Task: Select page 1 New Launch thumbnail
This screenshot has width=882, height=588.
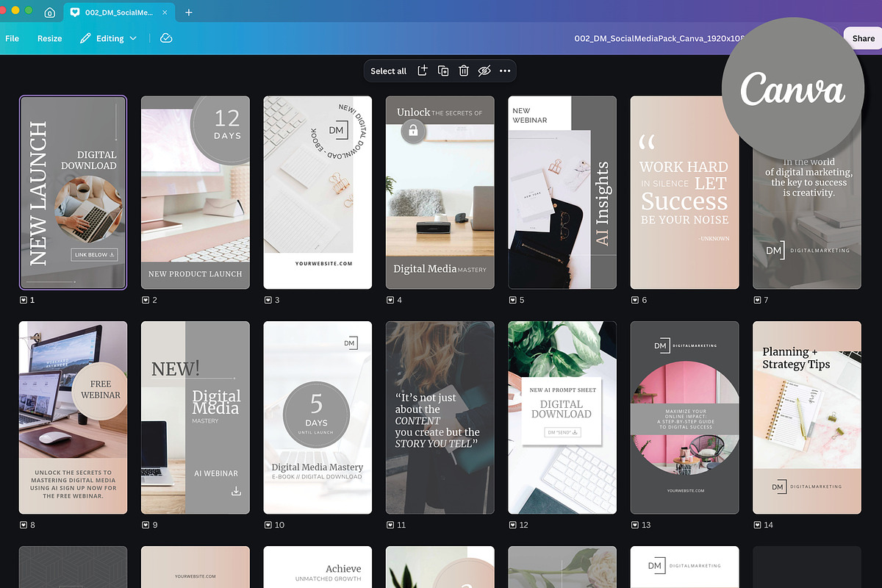Action: click(x=73, y=193)
